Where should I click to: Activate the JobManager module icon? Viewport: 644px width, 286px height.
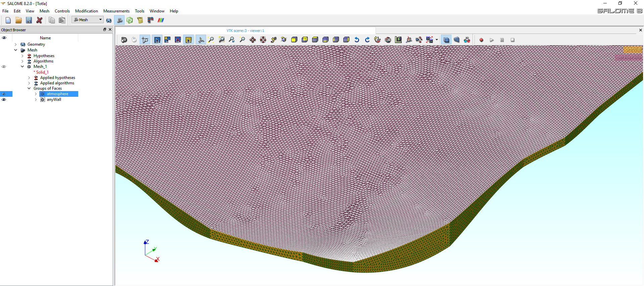point(150,20)
